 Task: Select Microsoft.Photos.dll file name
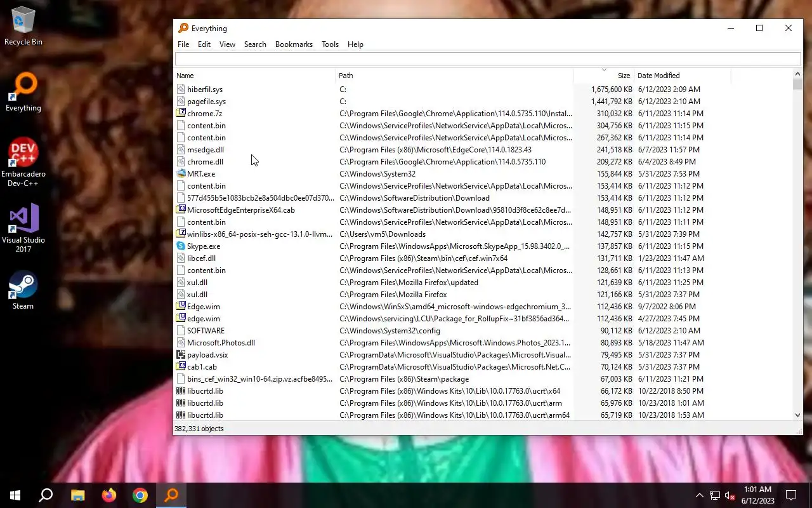point(221,343)
